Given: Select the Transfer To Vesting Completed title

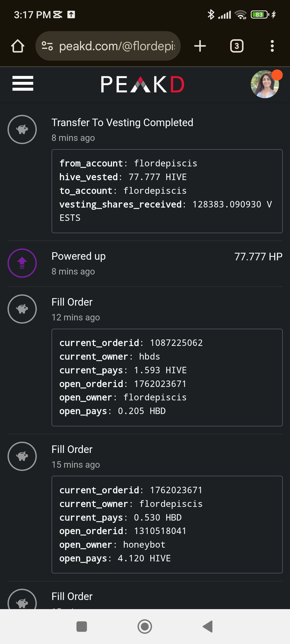Looking at the screenshot, I should tap(122, 122).
